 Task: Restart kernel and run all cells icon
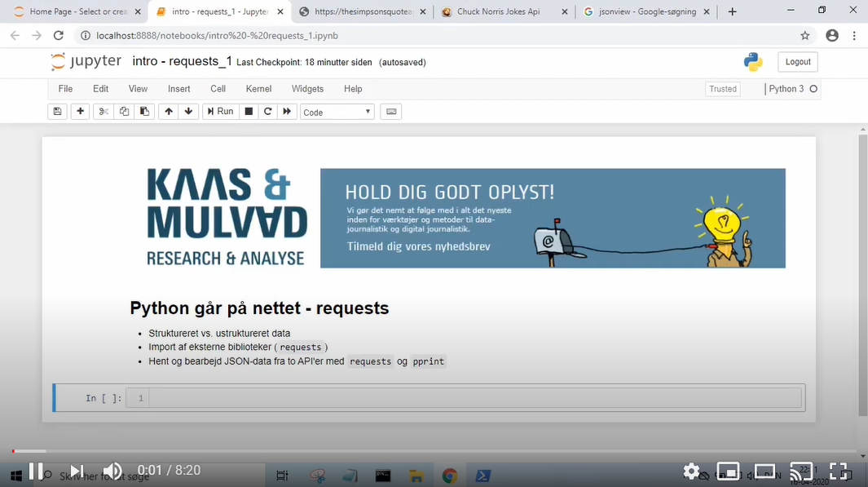[x=287, y=112]
